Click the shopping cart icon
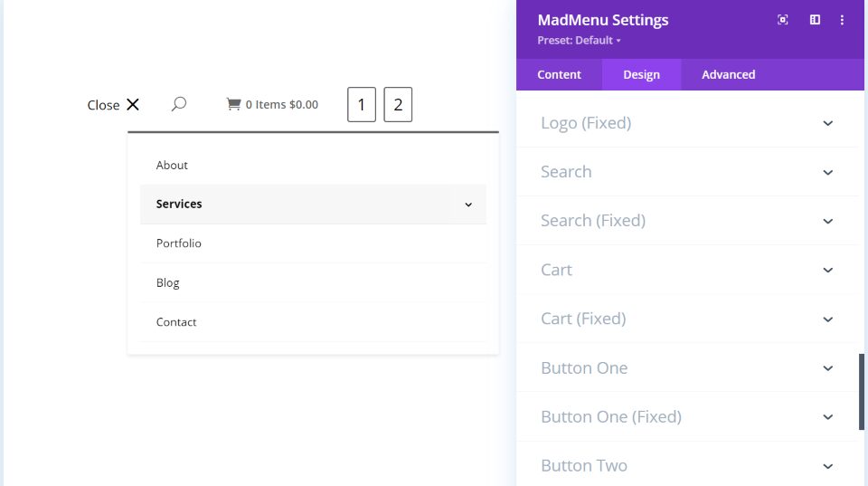The height and width of the screenshot is (486, 868). pyautogui.click(x=233, y=104)
